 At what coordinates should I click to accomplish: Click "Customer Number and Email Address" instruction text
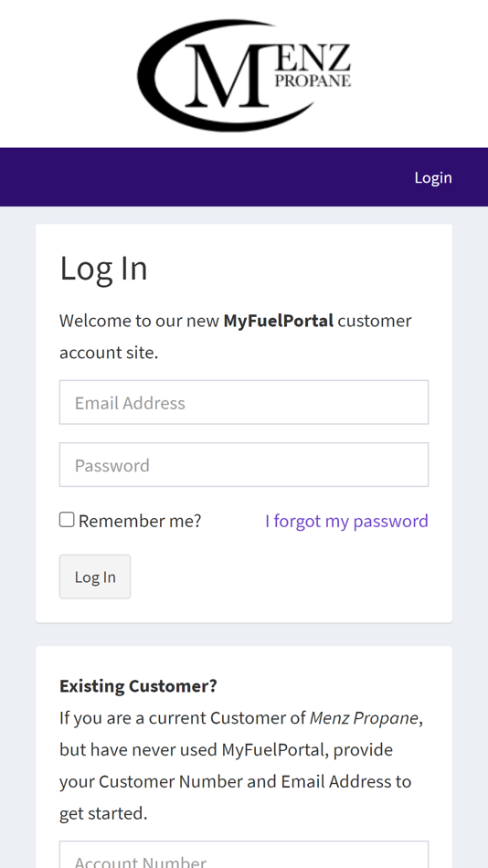255,781
